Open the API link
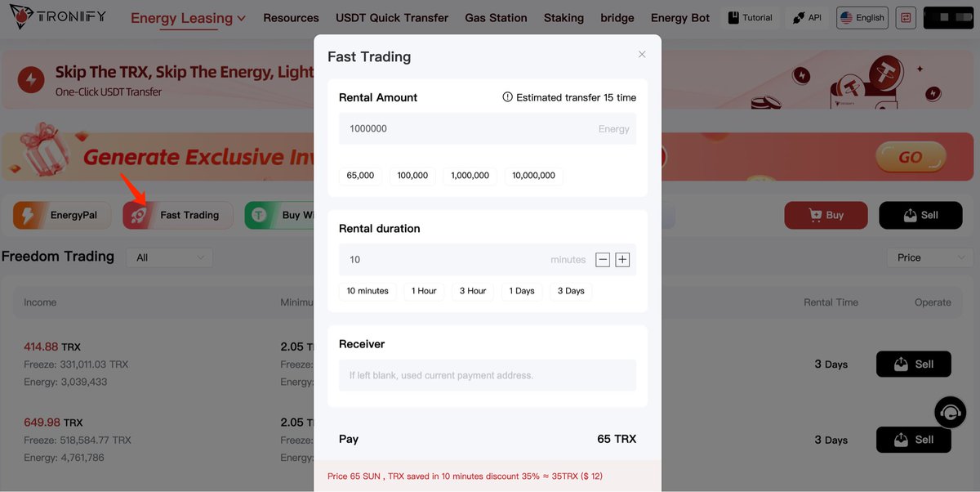Viewport: 980px width, 492px height. pos(807,17)
